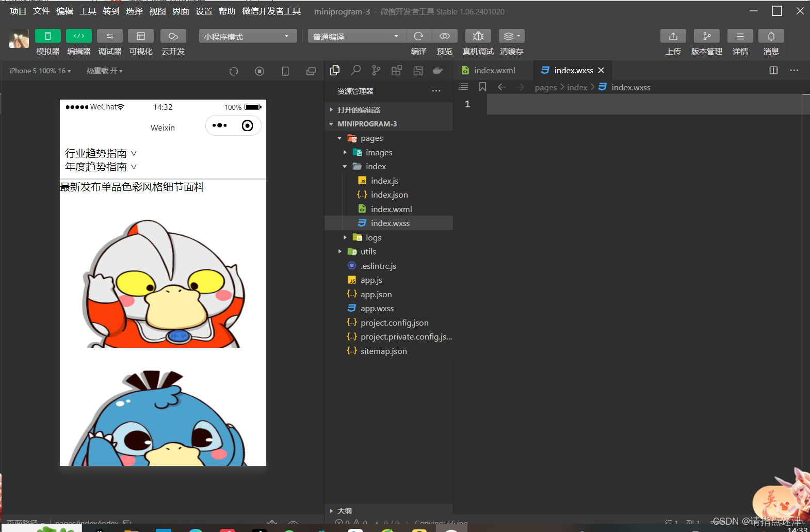Open the search icon in sidebar
The height and width of the screenshot is (532, 810).
(355, 70)
